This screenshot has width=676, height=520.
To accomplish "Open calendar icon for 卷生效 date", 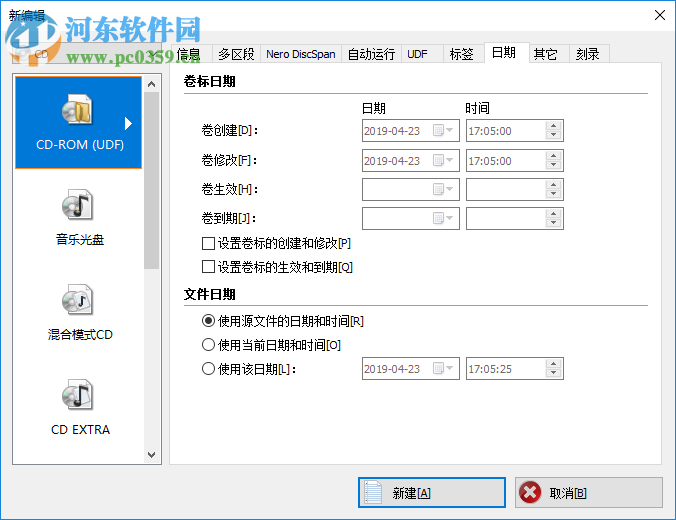I will pyautogui.click(x=438, y=189).
